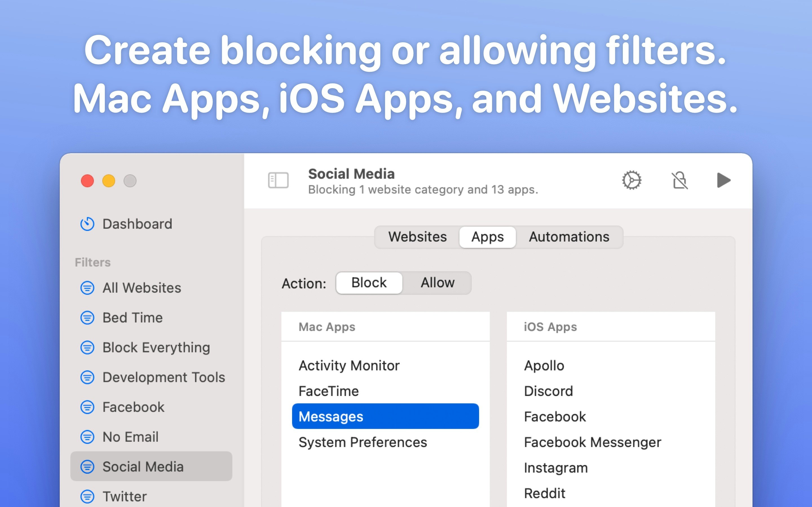This screenshot has height=507, width=812.
Task: Set action to Block
Action: 369,283
